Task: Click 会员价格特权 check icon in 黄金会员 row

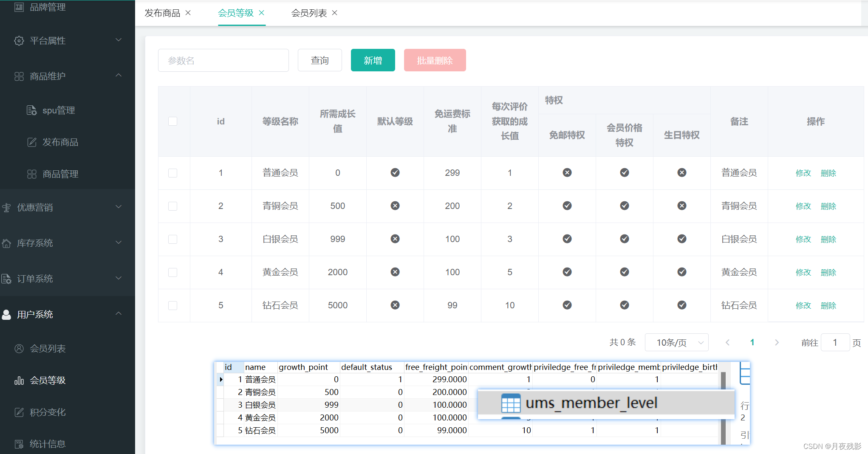Action: click(x=625, y=272)
